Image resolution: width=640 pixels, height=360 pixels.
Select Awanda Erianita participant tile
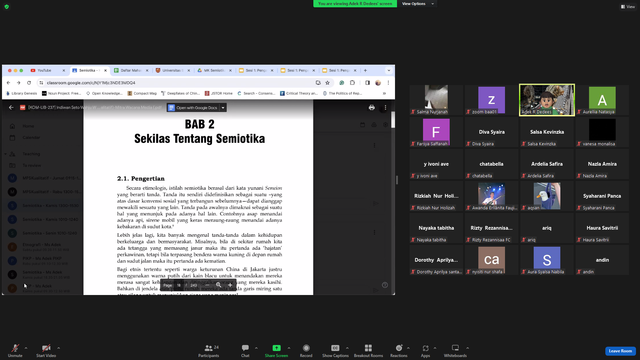tap(491, 196)
